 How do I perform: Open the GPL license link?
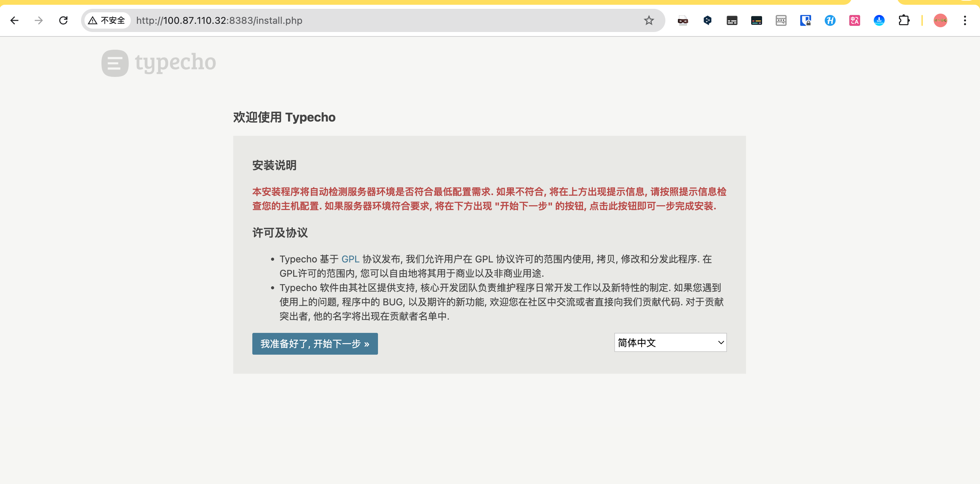click(x=350, y=259)
